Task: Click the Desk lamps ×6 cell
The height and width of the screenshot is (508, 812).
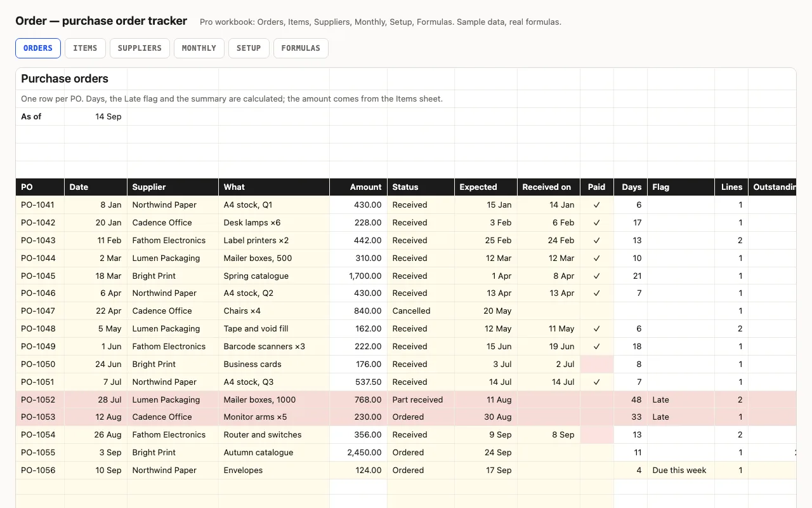Action: click(x=274, y=223)
